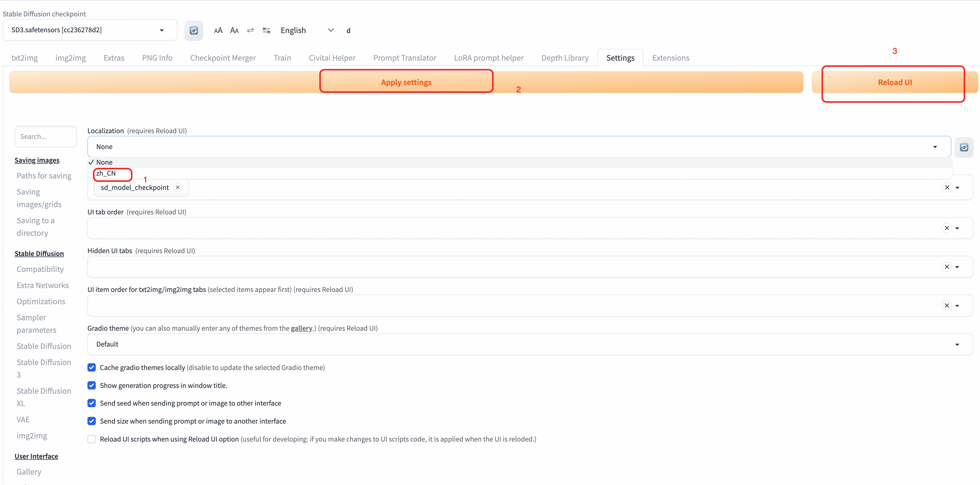980x485 pixels.
Task: Enable Reload UI scripts when using Reload UI
Action: 92,439
